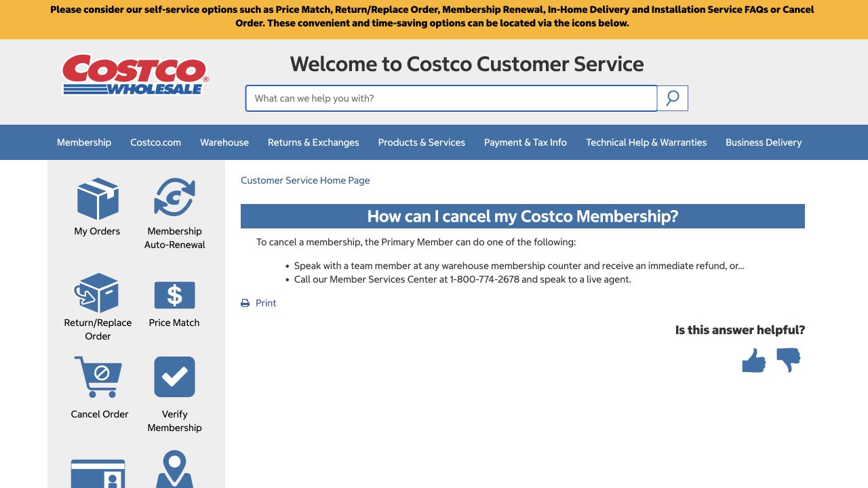
Task: Open the Membership Auto-Renewal icon
Action: point(174,197)
